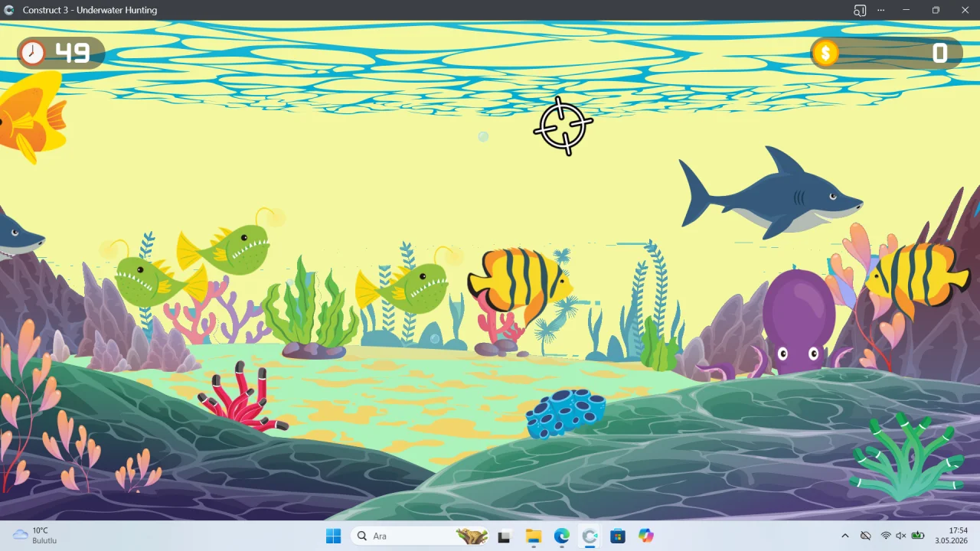Open the 10°C Bulutlu weather widget

[x=35, y=536]
